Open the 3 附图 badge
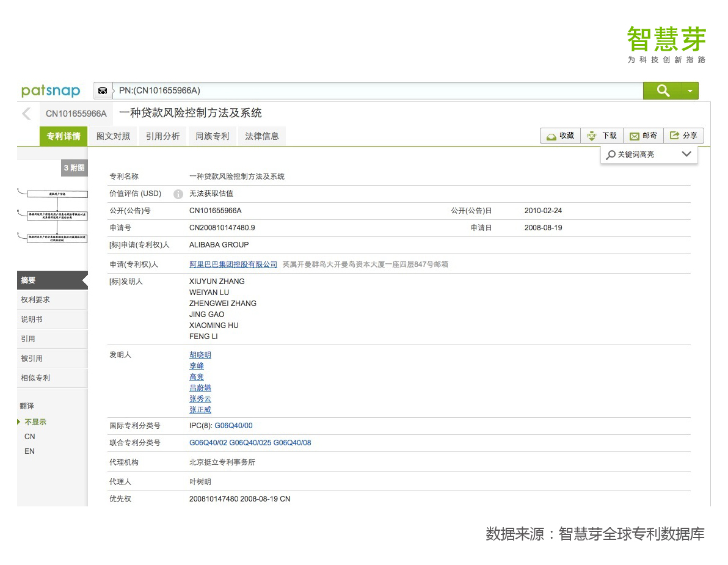This screenshot has width=728, height=565. (75, 167)
